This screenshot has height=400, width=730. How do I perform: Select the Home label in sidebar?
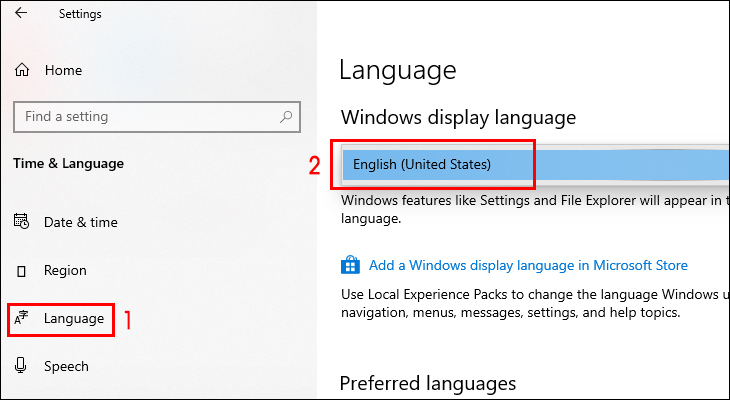point(63,70)
